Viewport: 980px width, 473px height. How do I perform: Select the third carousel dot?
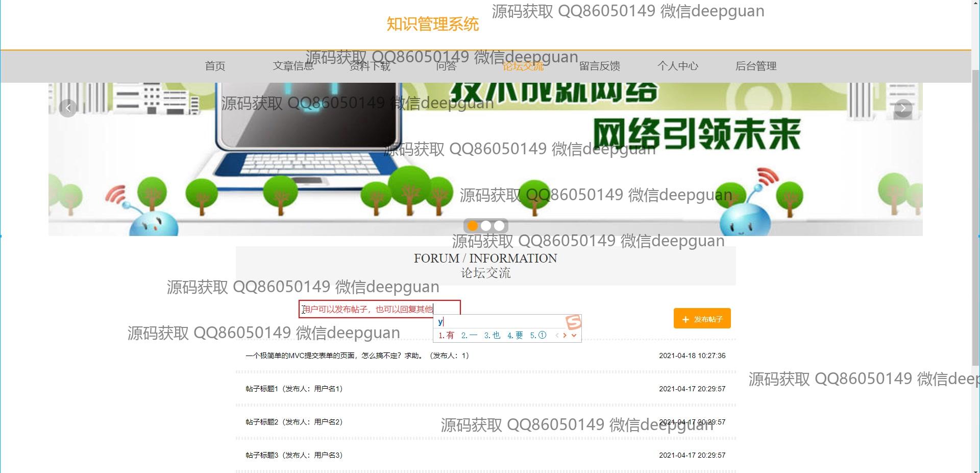499,226
